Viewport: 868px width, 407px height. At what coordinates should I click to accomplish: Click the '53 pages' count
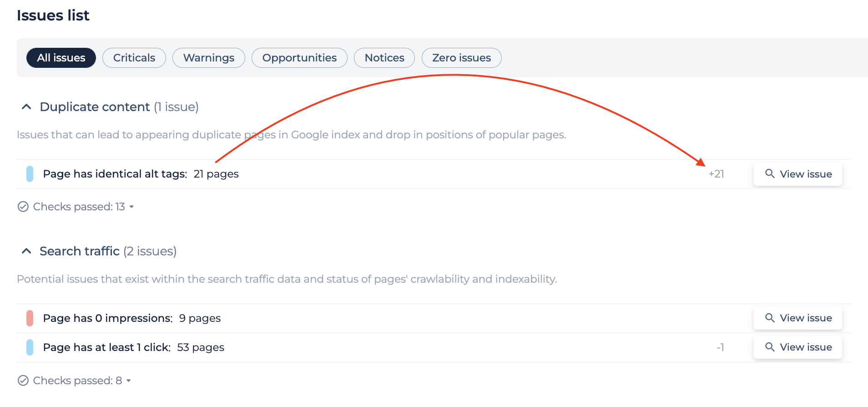[201, 347]
